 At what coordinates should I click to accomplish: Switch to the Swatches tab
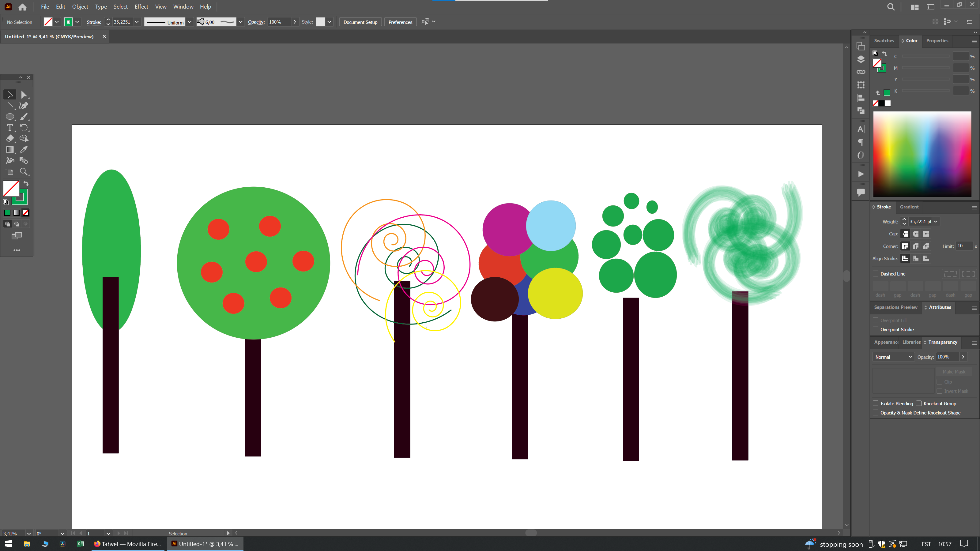[884, 41]
